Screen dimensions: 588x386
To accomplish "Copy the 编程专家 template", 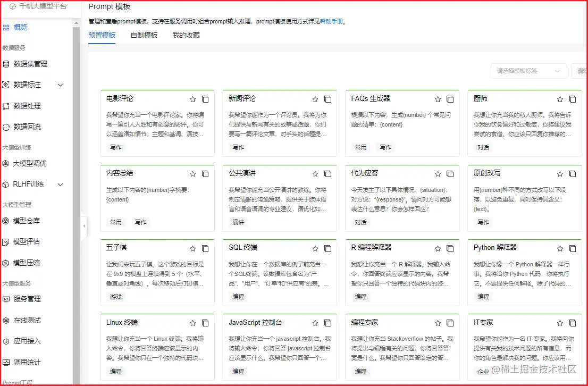I will tap(450, 323).
